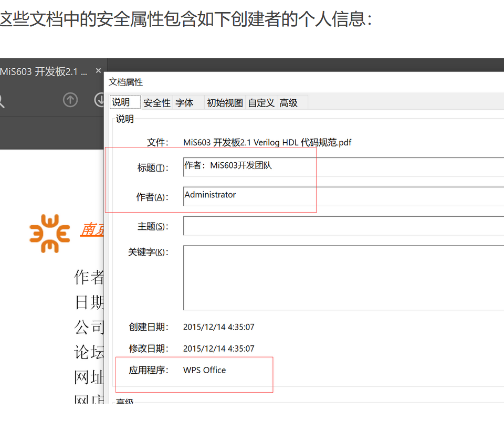The width and height of the screenshot is (504, 432).
Task: Click the search magnifier icon in toolbar
Action: coord(2,101)
